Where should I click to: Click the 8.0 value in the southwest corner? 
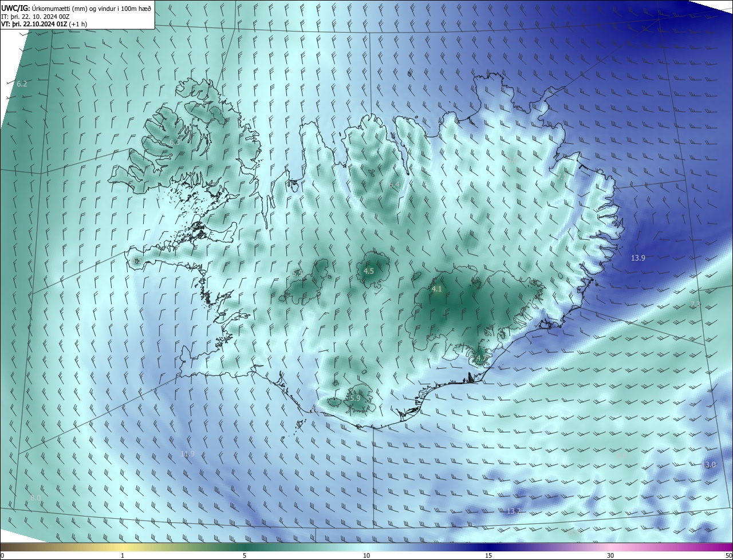tap(36, 498)
